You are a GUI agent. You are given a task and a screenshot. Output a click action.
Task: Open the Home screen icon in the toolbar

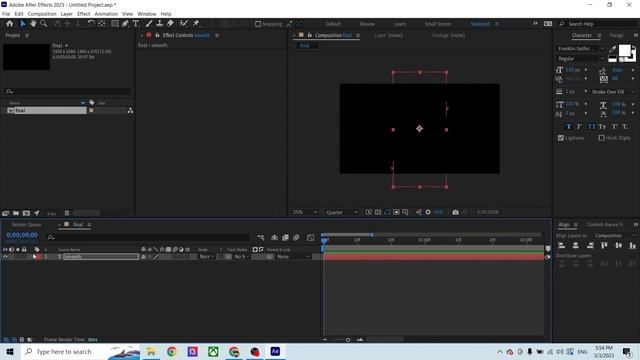(x=9, y=24)
